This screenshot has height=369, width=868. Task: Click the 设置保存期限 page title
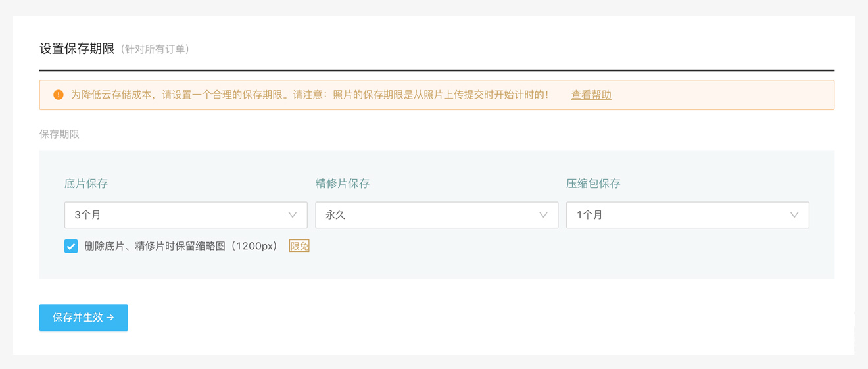(77, 49)
